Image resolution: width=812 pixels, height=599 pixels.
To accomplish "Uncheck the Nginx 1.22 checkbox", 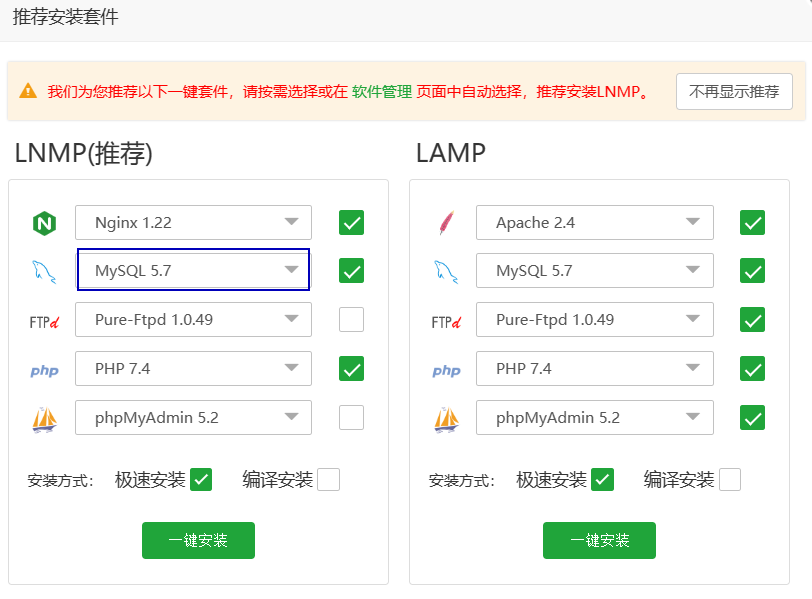I will 351,222.
